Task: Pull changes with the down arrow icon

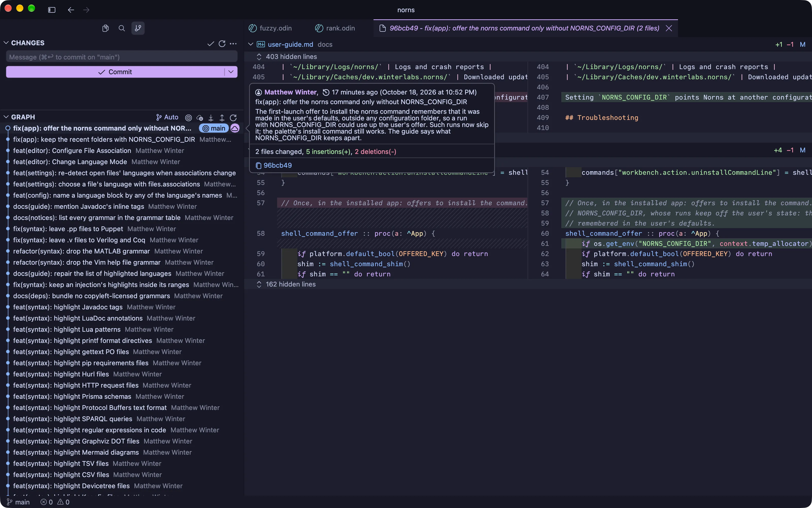Action: click(x=211, y=118)
